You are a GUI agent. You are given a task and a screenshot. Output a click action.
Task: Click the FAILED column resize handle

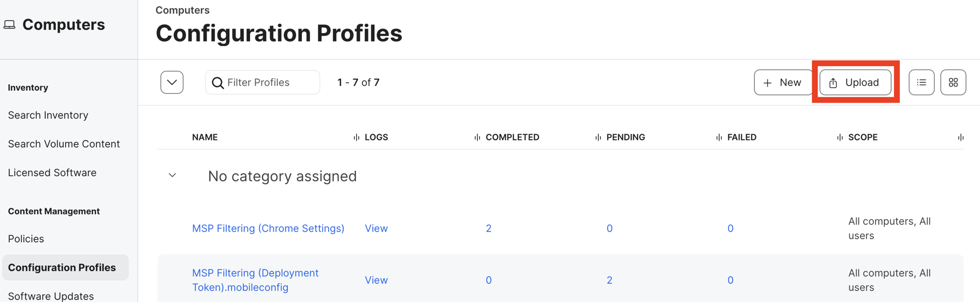click(x=719, y=137)
